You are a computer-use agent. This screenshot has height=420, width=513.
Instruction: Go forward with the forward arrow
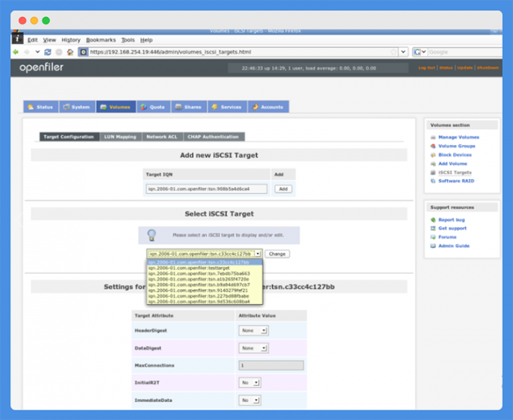tap(27, 52)
